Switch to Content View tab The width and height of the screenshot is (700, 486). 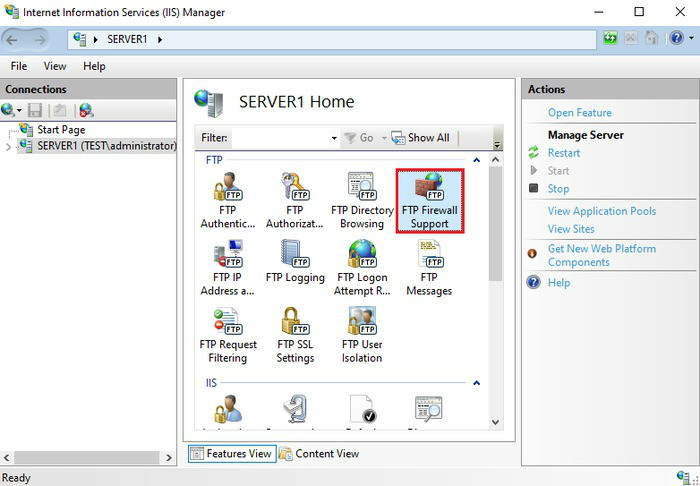coord(319,454)
